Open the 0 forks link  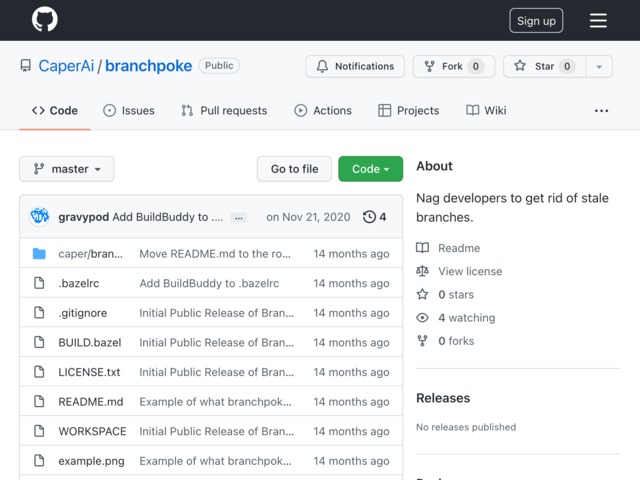pos(456,341)
